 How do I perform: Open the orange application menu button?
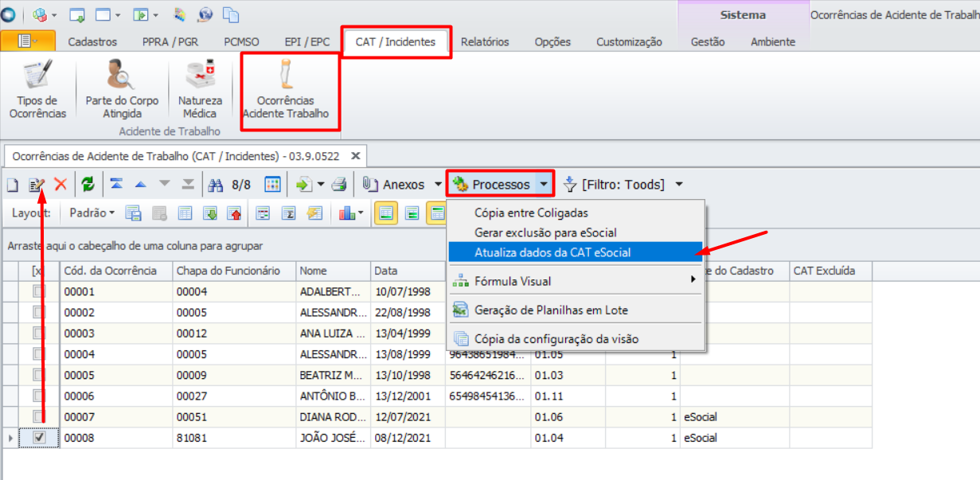click(29, 41)
